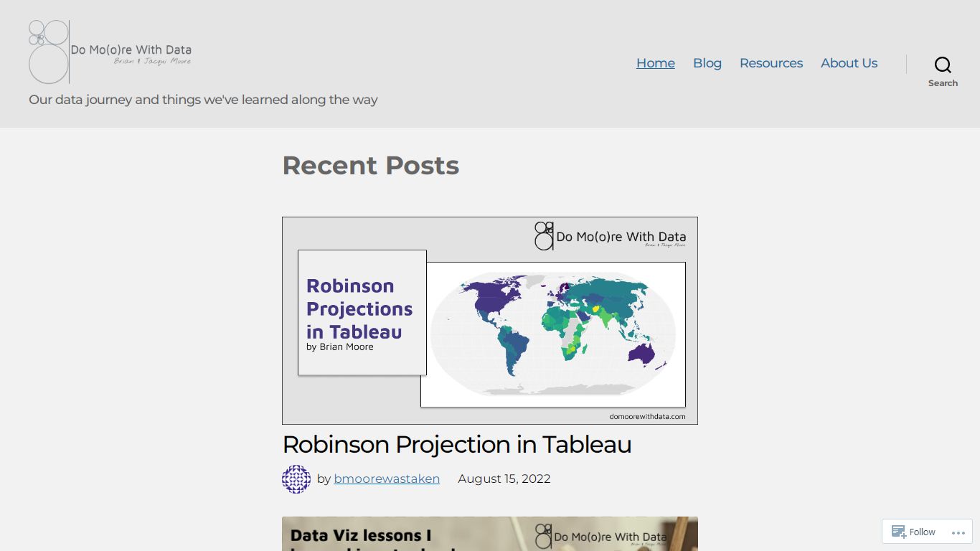This screenshot has width=980, height=551.
Task: Open the About Us menu item
Action: click(849, 63)
